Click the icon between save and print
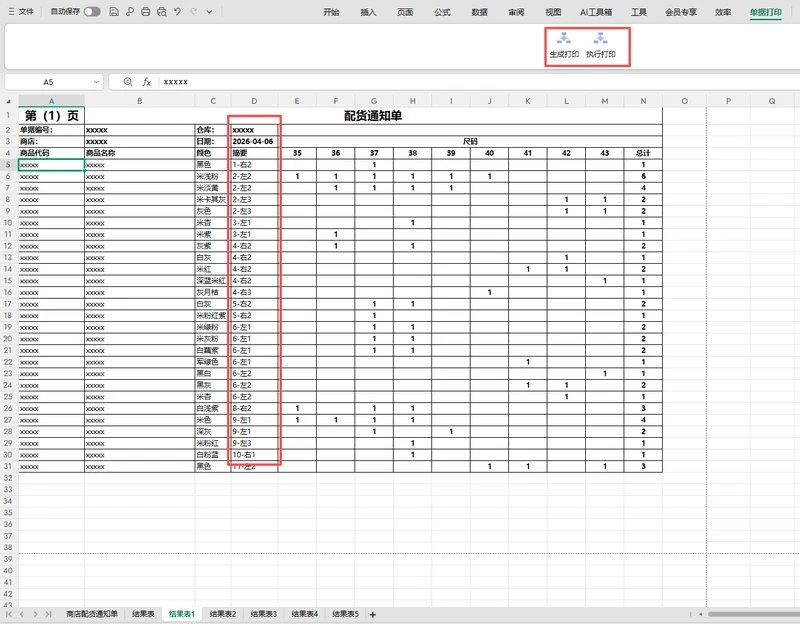Image resolution: width=800 pixels, height=624 pixels. [130, 11]
